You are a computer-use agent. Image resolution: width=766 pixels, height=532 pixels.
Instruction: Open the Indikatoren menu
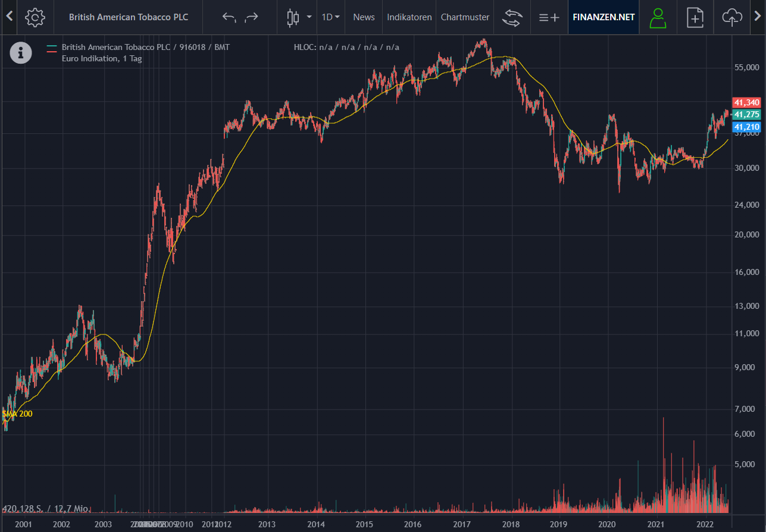(x=409, y=17)
